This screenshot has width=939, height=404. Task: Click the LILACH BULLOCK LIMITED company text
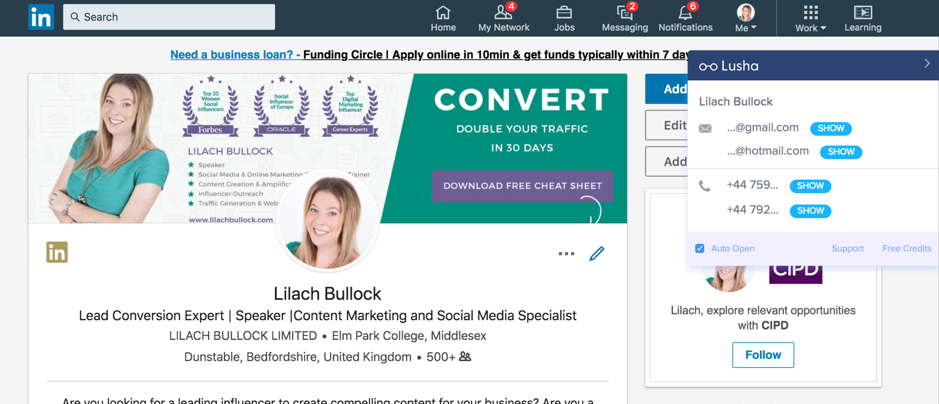tap(243, 336)
